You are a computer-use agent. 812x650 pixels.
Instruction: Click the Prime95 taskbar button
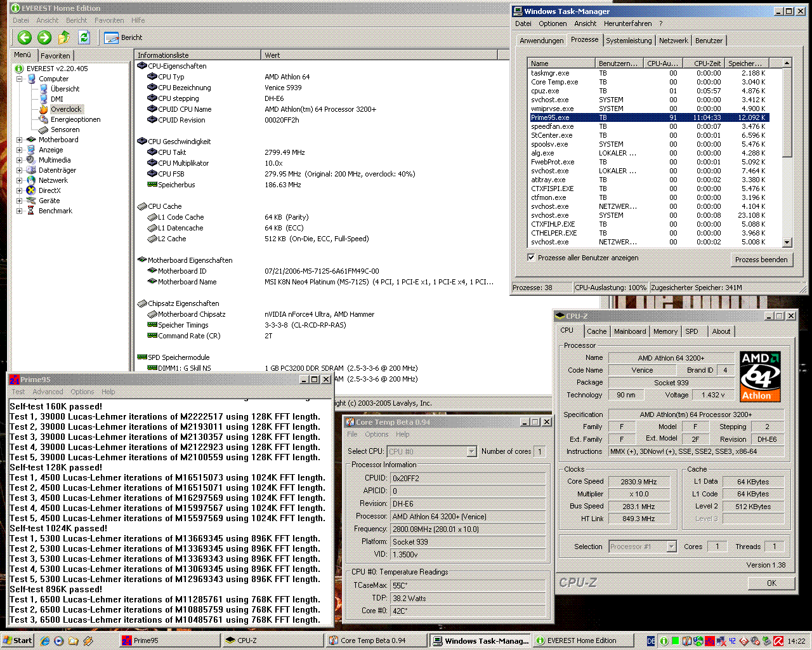170,640
